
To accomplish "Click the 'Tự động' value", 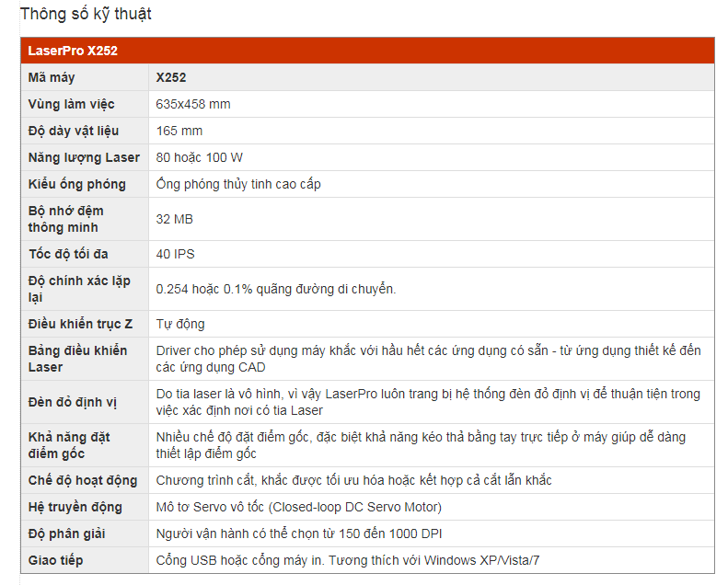I will [180, 324].
